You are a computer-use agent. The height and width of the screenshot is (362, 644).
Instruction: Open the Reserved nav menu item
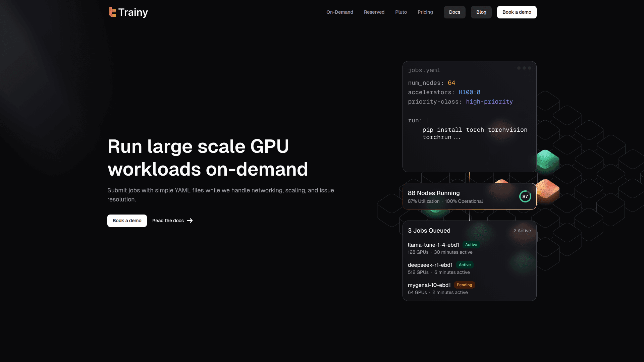pos(374,12)
